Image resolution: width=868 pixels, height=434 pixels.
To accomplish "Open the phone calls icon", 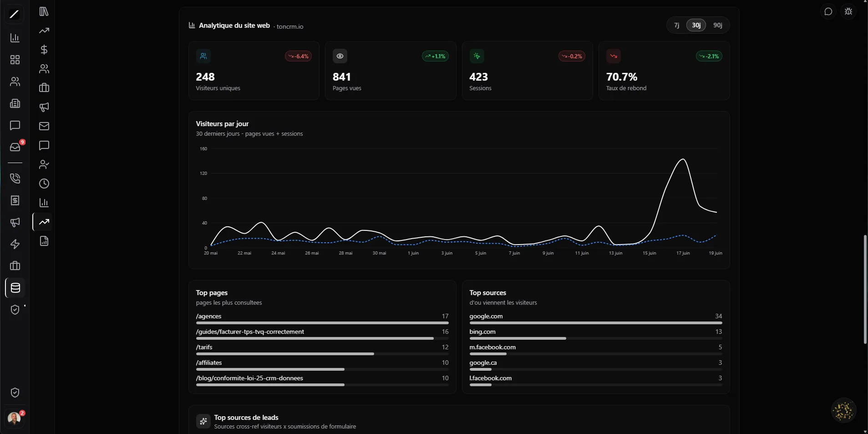I will pos(15,178).
